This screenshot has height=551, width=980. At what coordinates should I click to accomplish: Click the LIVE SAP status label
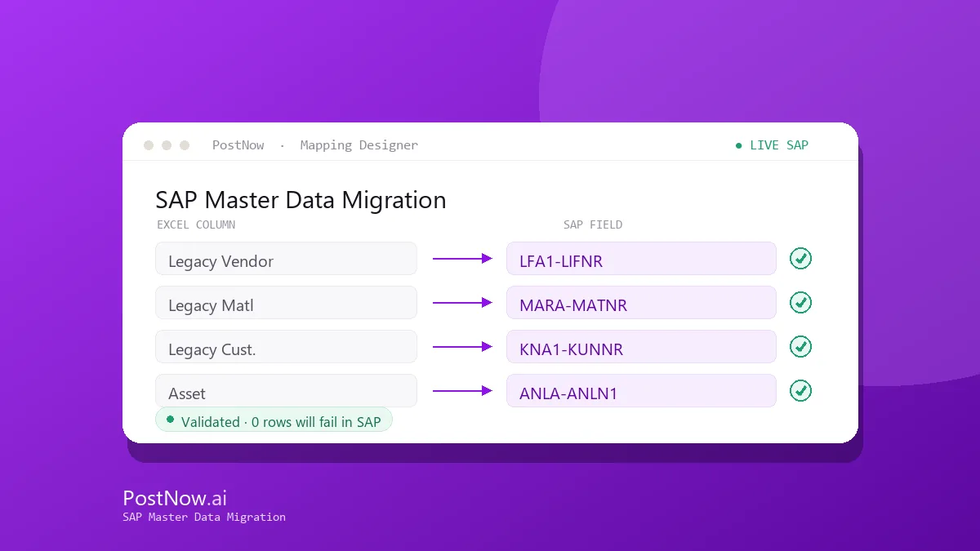[779, 145]
